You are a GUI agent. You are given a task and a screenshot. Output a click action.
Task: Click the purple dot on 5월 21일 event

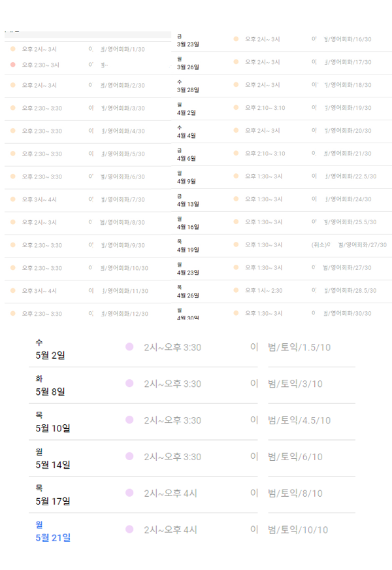point(129,529)
